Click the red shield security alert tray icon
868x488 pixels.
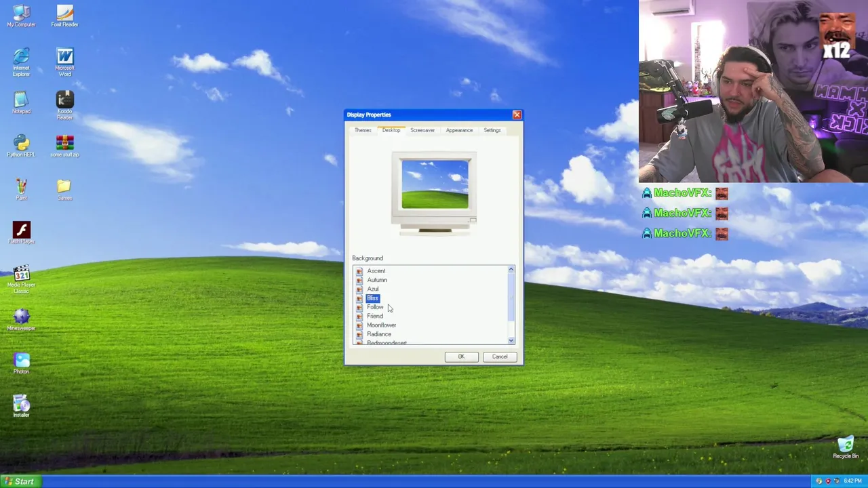pos(827,481)
